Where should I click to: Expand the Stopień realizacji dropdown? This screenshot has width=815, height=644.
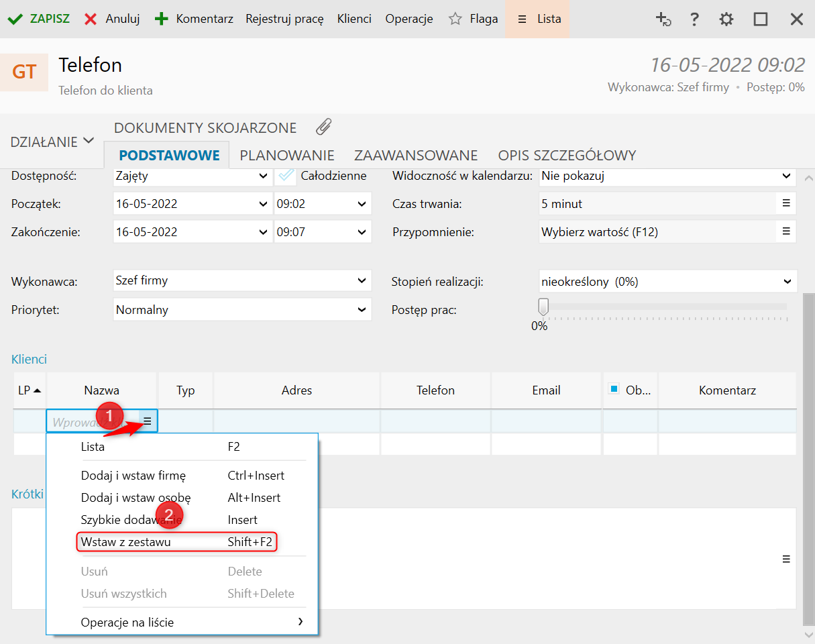coord(786,282)
